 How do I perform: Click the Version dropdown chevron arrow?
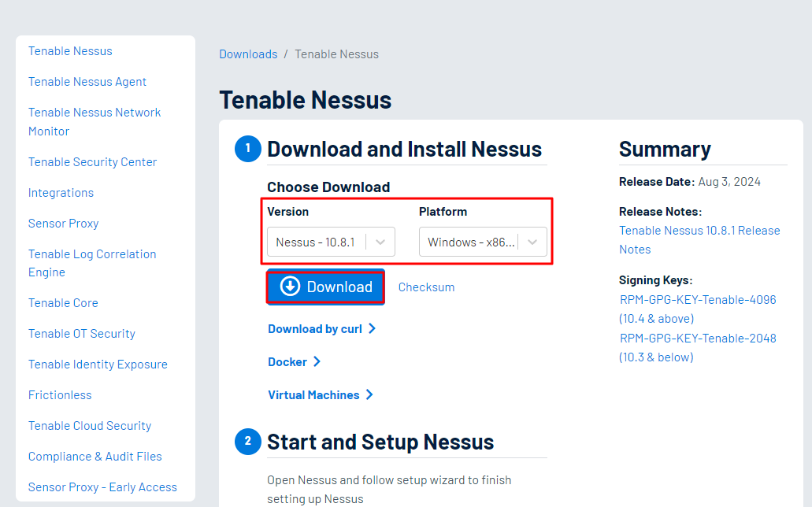(x=380, y=242)
